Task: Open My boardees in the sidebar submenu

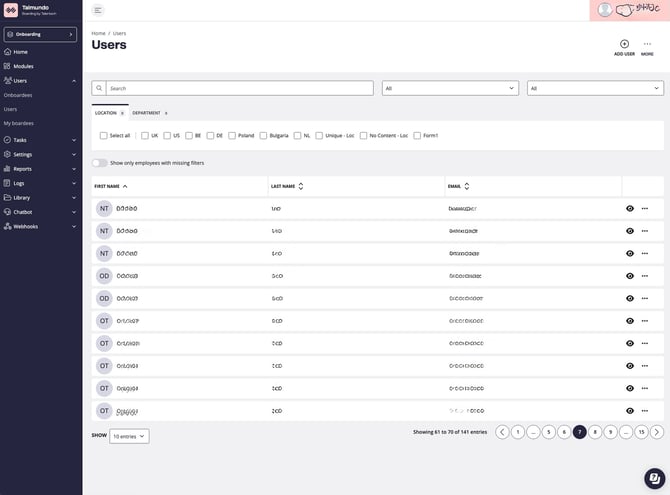Action: (x=18, y=123)
